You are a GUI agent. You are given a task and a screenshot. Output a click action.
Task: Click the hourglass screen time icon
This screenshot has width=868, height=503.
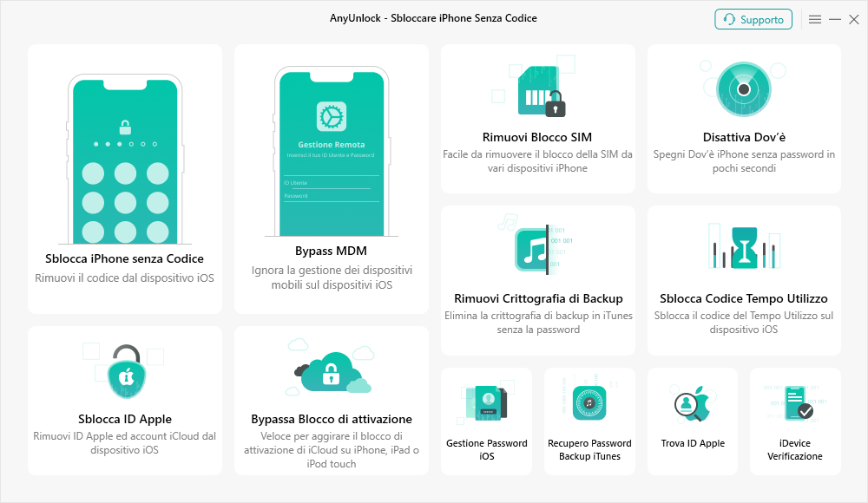744,248
